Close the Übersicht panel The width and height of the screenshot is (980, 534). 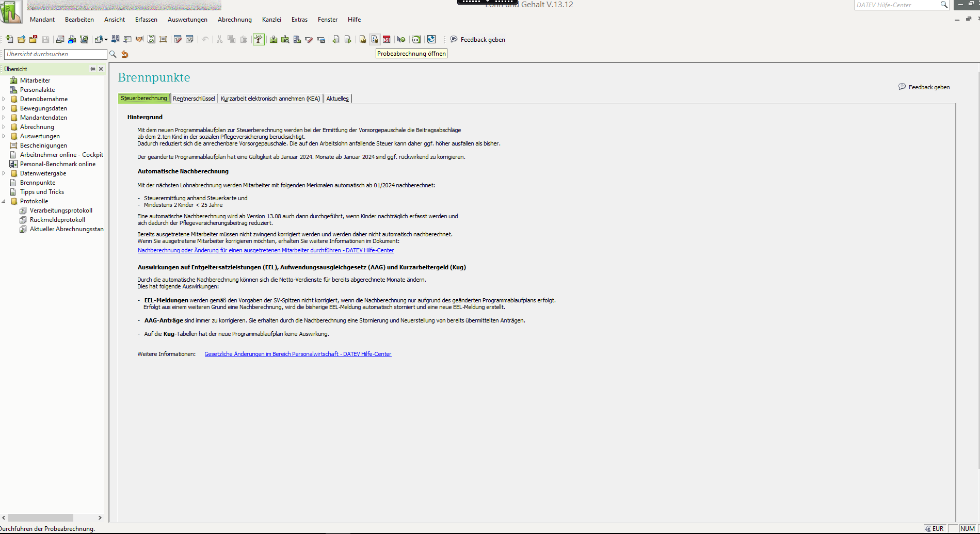click(x=101, y=69)
